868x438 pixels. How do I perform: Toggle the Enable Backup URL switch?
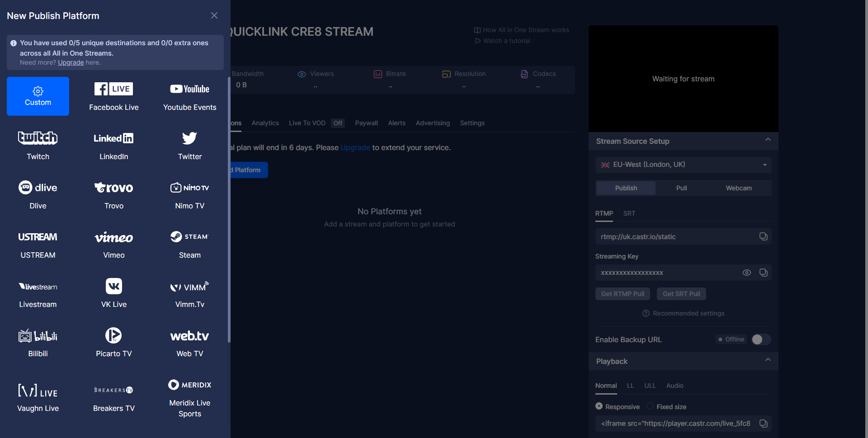[761, 339]
